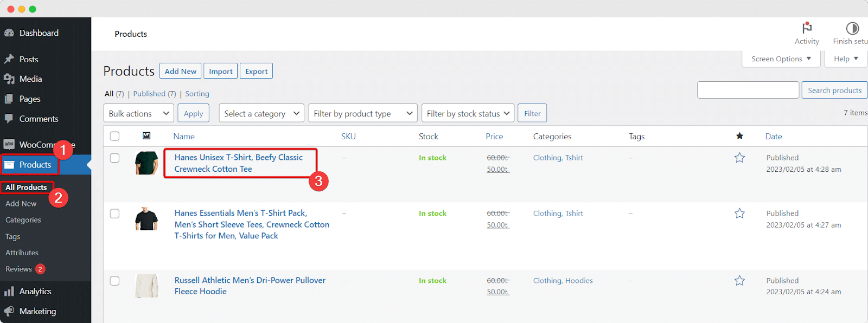Click the Import button

[221, 71]
